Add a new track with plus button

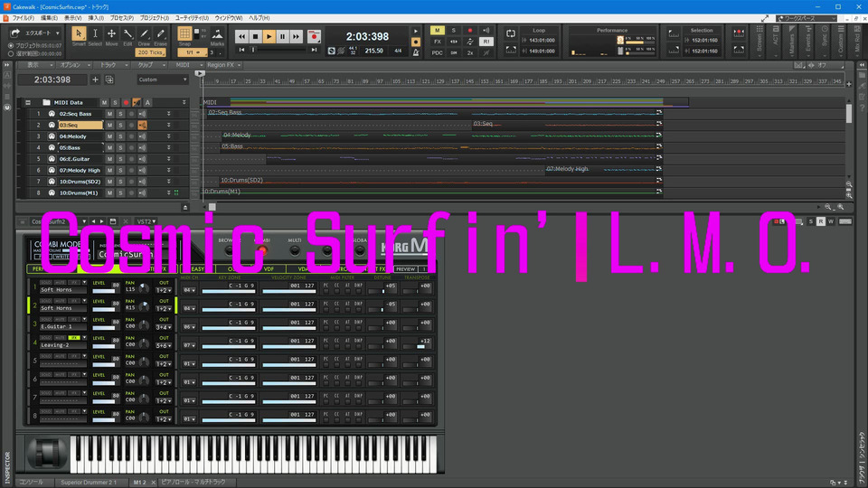pyautogui.click(x=95, y=80)
